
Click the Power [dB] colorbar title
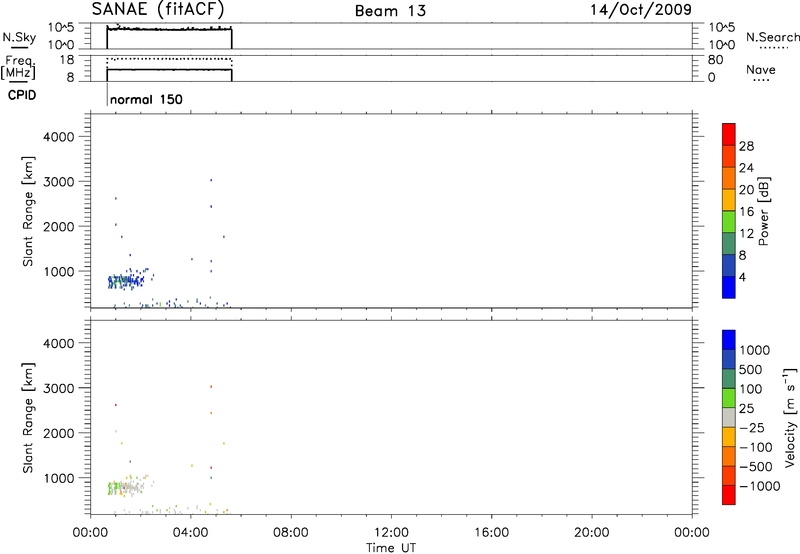(x=764, y=211)
